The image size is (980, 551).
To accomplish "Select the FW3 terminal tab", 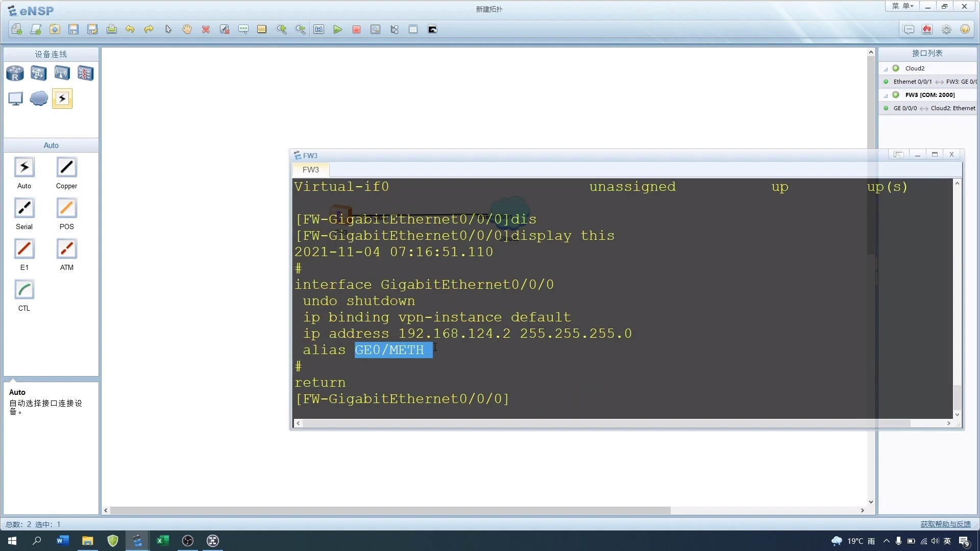I will click(310, 170).
